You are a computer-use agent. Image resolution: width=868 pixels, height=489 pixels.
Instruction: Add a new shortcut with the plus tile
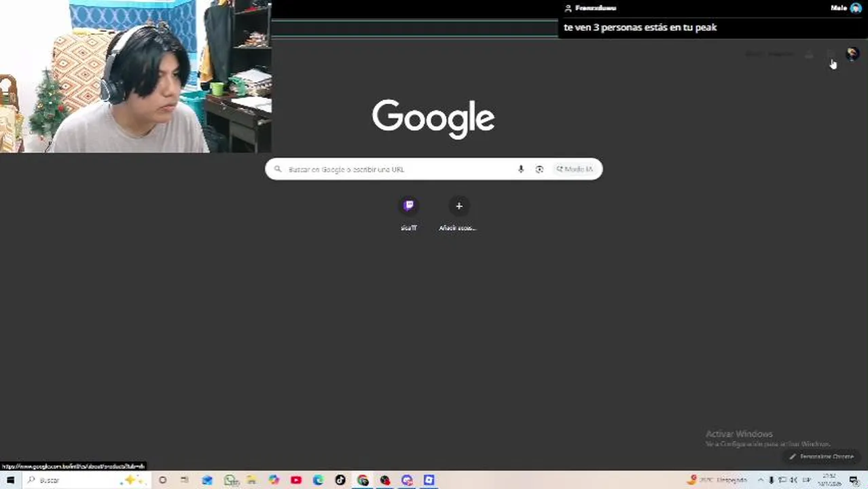[459, 206]
